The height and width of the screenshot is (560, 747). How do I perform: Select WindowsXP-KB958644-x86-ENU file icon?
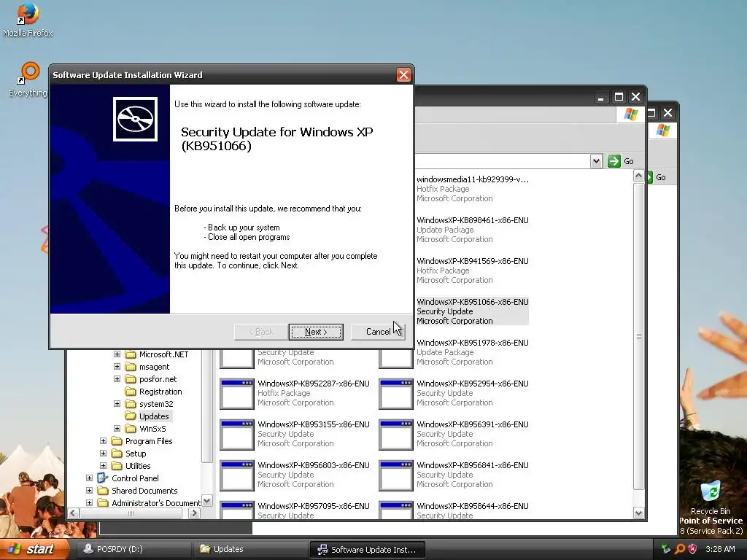pos(396,510)
